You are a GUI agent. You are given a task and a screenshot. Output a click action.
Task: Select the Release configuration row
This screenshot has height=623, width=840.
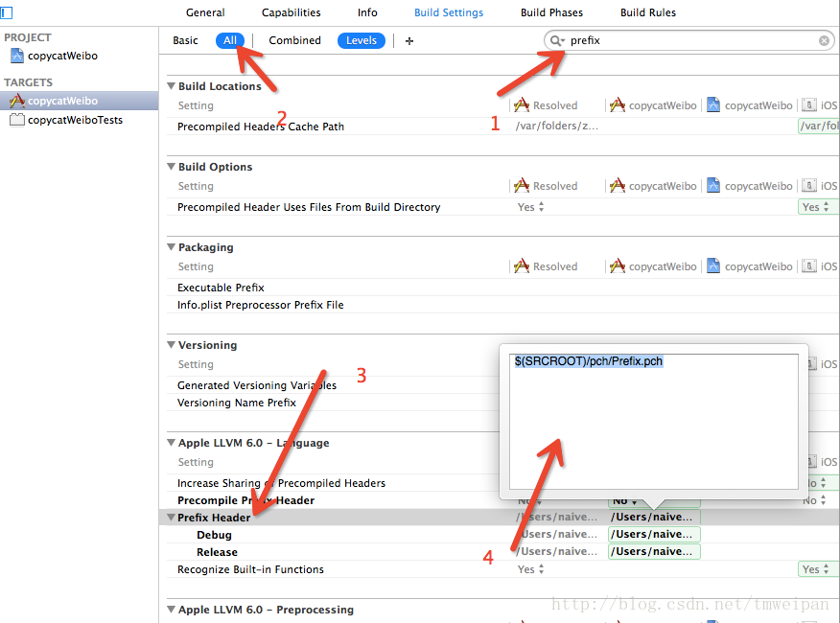217,552
